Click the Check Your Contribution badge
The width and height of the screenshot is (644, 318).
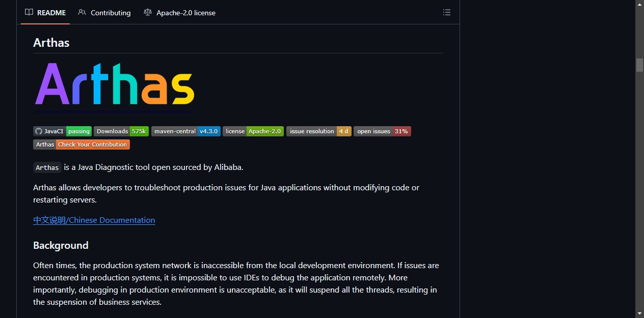tap(82, 144)
